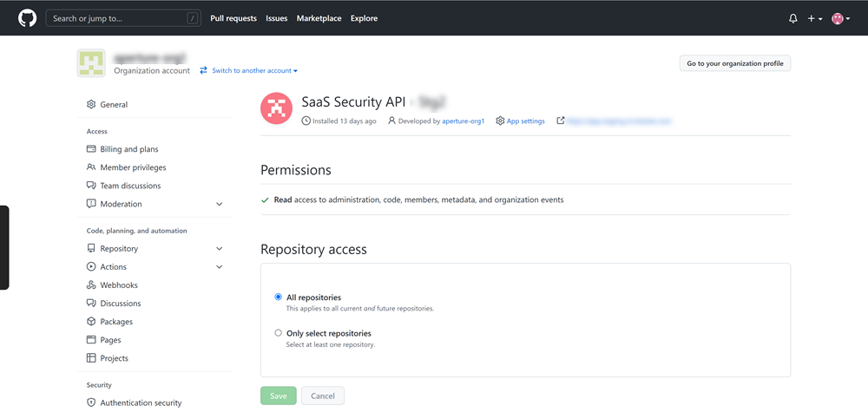Viewport: 868px width, 412px height.
Task: Click the SaaS Security API app avatar
Action: (x=276, y=108)
